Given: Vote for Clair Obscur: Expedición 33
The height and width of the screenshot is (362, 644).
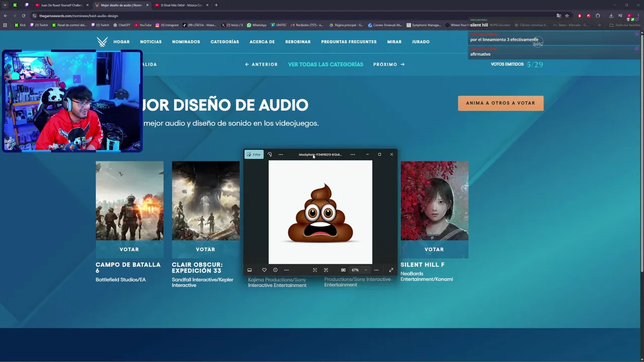Looking at the screenshot, I should (205, 249).
